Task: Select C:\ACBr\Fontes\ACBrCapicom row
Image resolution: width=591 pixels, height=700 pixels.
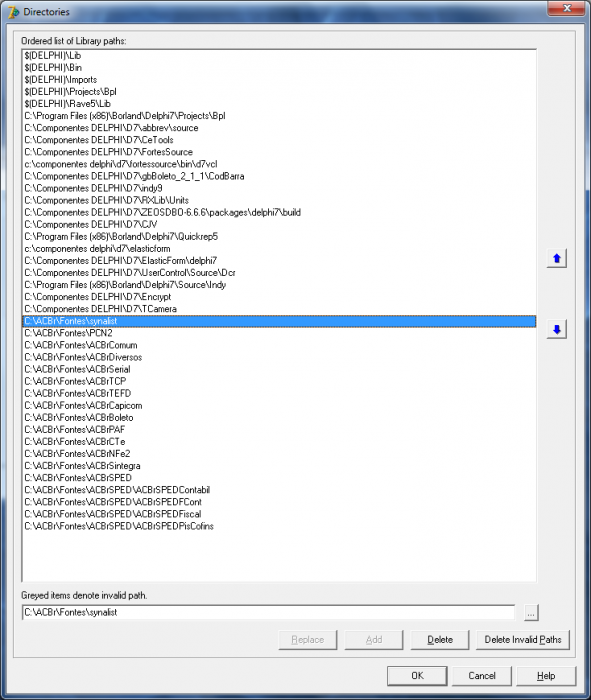Action: click(279, 405)
